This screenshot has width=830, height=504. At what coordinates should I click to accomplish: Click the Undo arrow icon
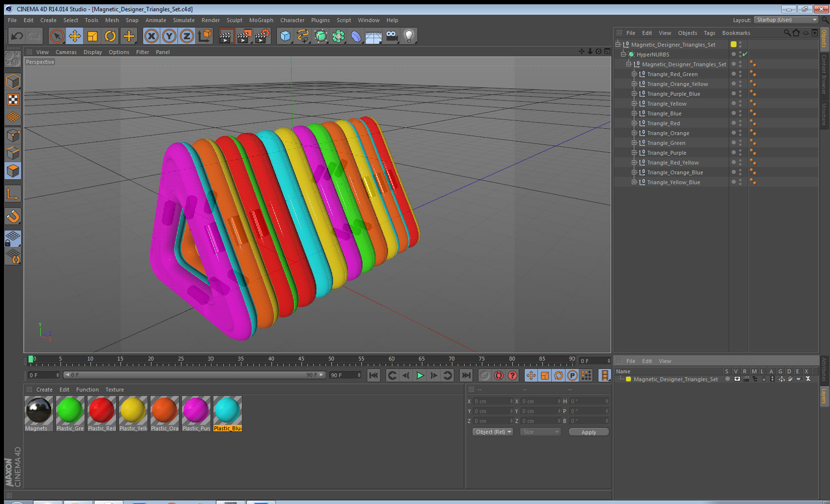point(17,36)
